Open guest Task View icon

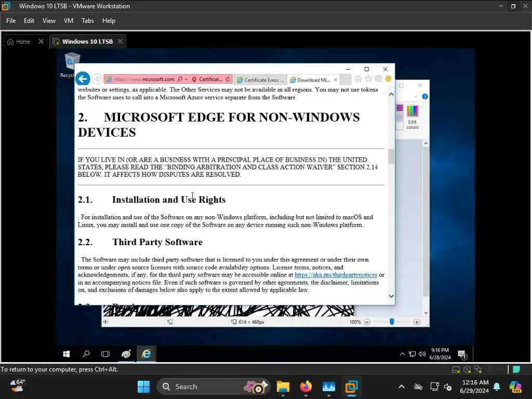coord(105,354)
